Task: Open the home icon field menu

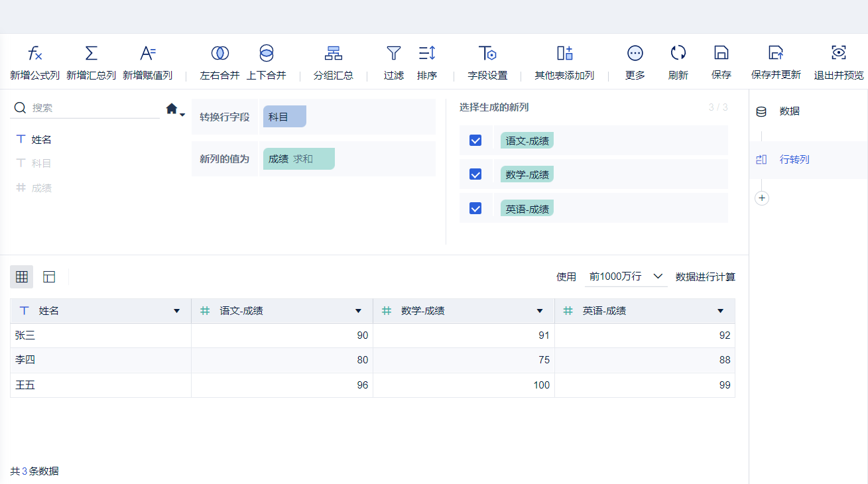Action: tap(175, 109)
